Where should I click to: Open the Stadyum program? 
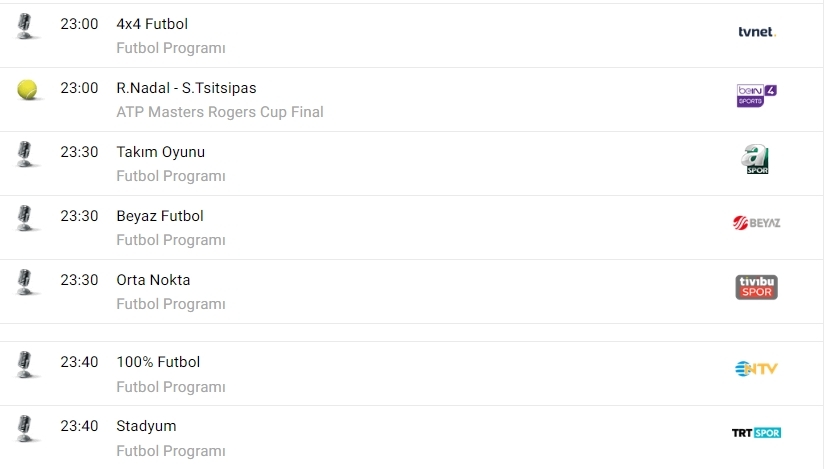click(x=146, y=426)
